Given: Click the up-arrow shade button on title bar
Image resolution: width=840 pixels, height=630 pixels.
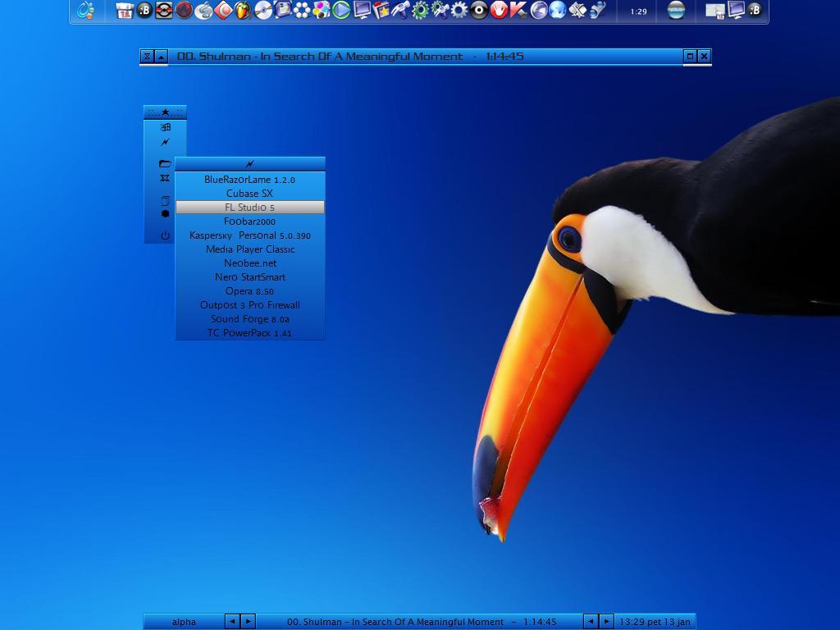Looking at the screenshot, I should [162, 57].
